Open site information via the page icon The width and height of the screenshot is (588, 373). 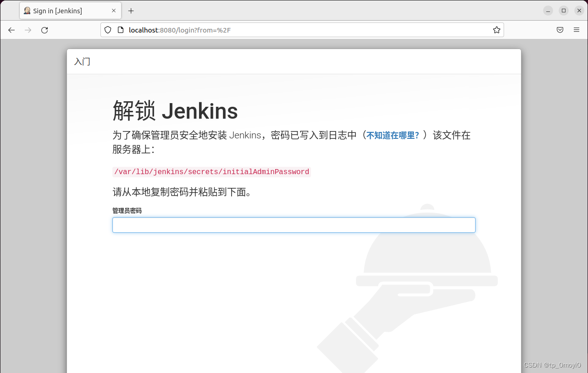pyautogui.click(x=120, y=29)
